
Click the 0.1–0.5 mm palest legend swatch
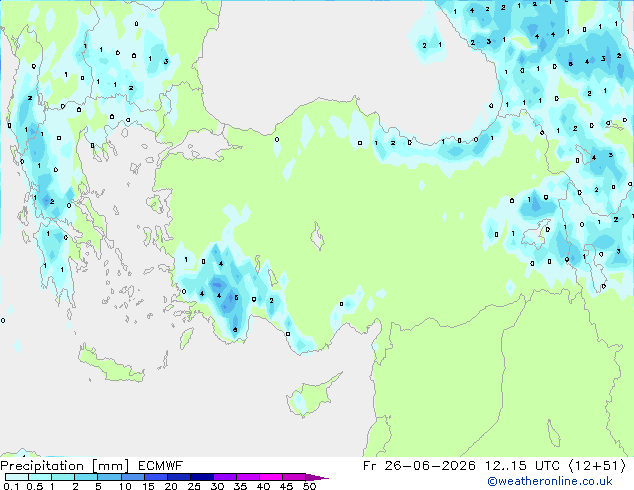[17, 477]
